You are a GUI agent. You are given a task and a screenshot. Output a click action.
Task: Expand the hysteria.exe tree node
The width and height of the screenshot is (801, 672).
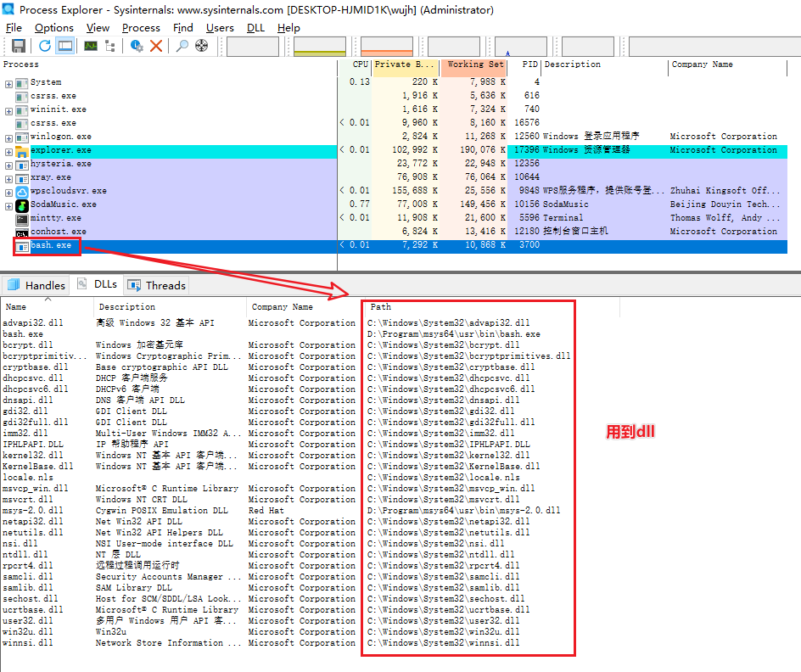8,165
